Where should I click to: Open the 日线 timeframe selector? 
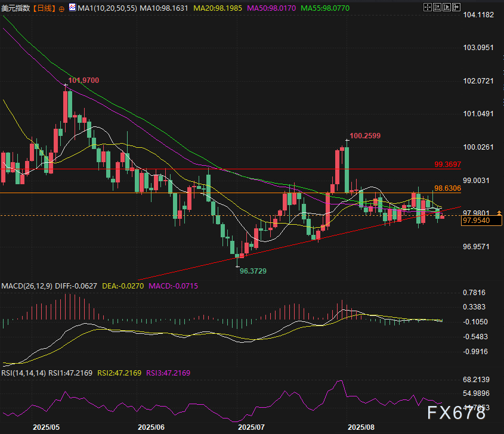[x=44, y=8]
